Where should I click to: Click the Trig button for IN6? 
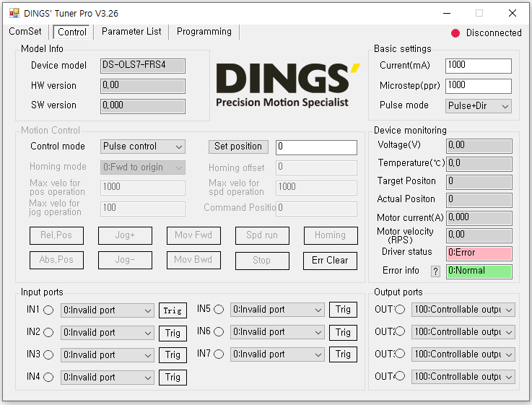tap(343, 332)
